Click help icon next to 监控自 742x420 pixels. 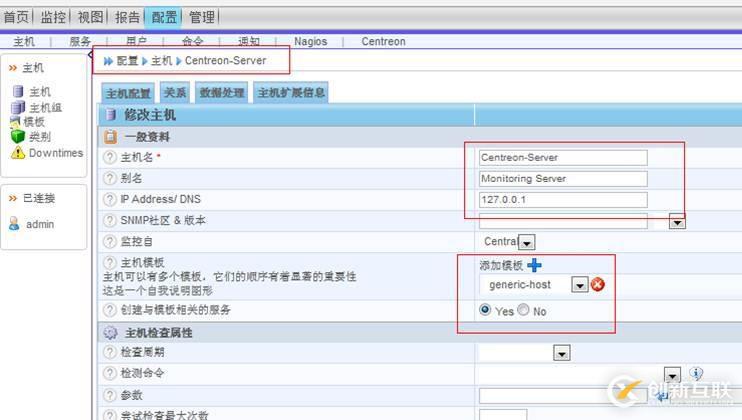pyautogui.click(x=110, y=242)
